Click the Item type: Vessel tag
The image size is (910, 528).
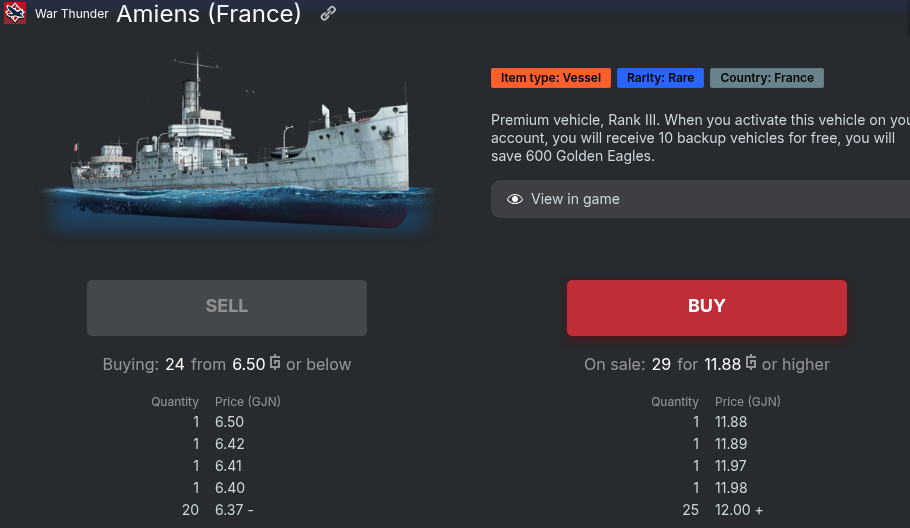[x=550, y=78]
